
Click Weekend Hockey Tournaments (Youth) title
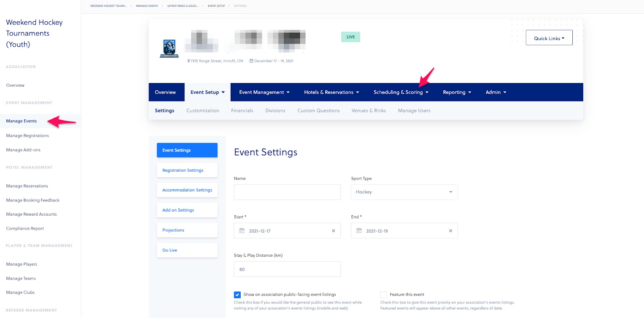click(34, 33)
